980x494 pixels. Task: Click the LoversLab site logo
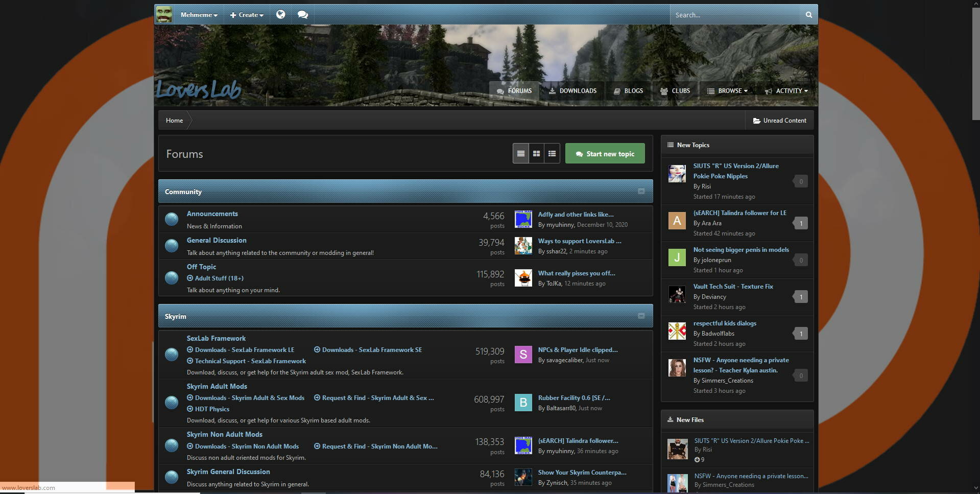[x=199, y=89]
